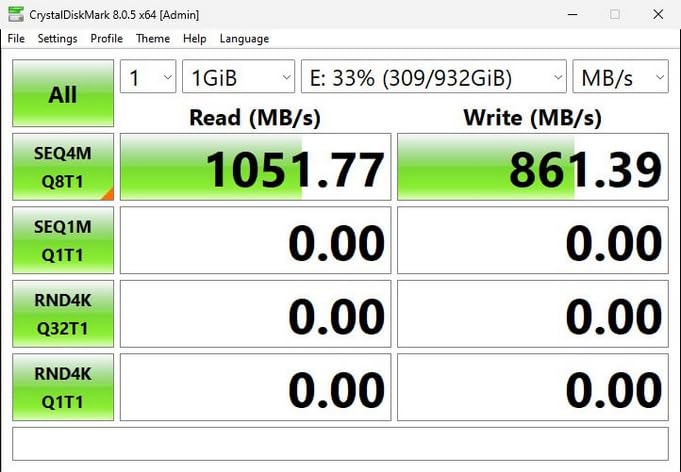Open the Profile menu
Viewport: 681px width, 472px height.
[106, 39]
